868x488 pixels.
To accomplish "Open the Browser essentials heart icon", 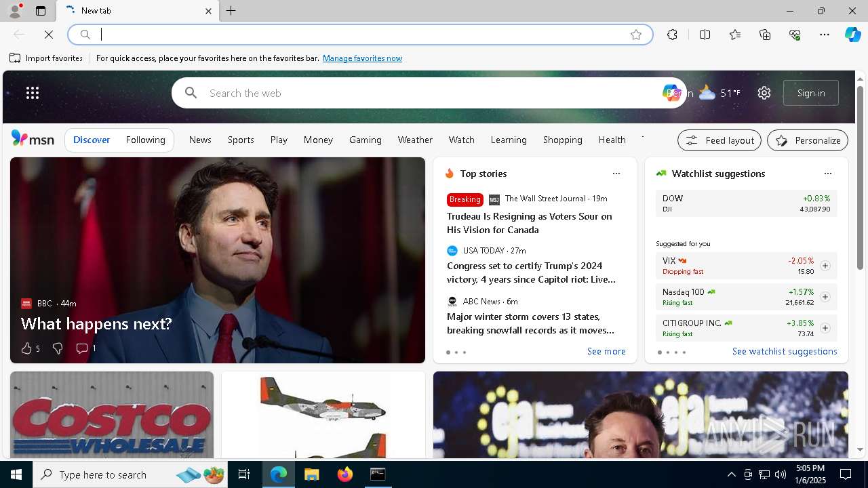I will (795, 35).
